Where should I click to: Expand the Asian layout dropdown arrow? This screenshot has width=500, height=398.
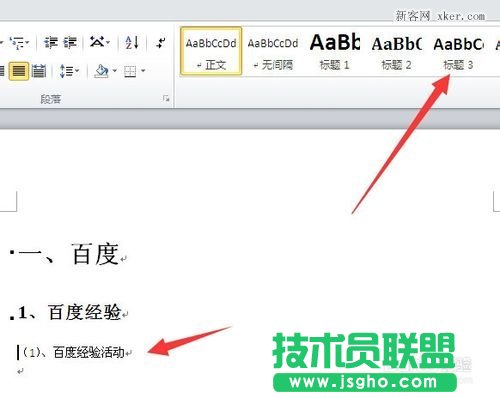(108, 42)
